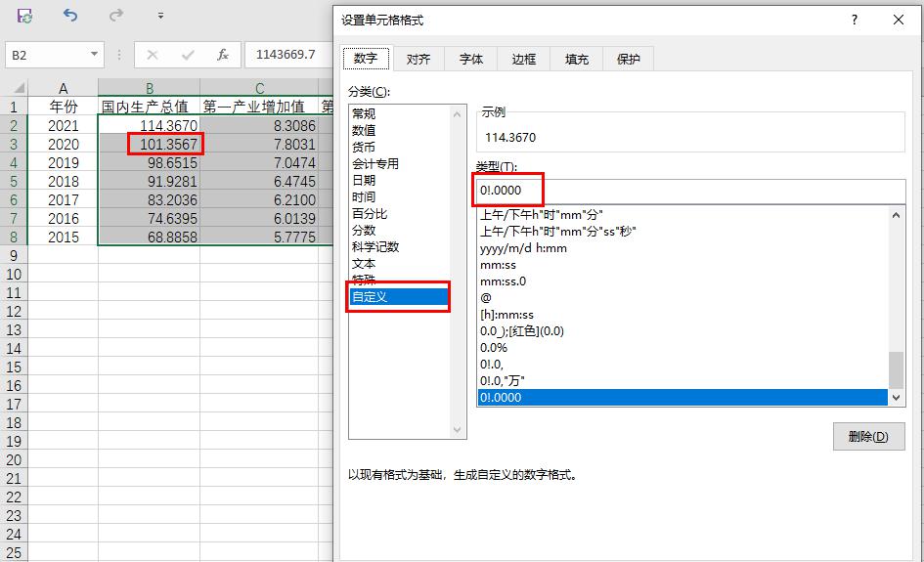This screenshot has height=562, width=924.
Task: Click the Save icon in quick access toolbar
Action: click(x=24, y=16)
